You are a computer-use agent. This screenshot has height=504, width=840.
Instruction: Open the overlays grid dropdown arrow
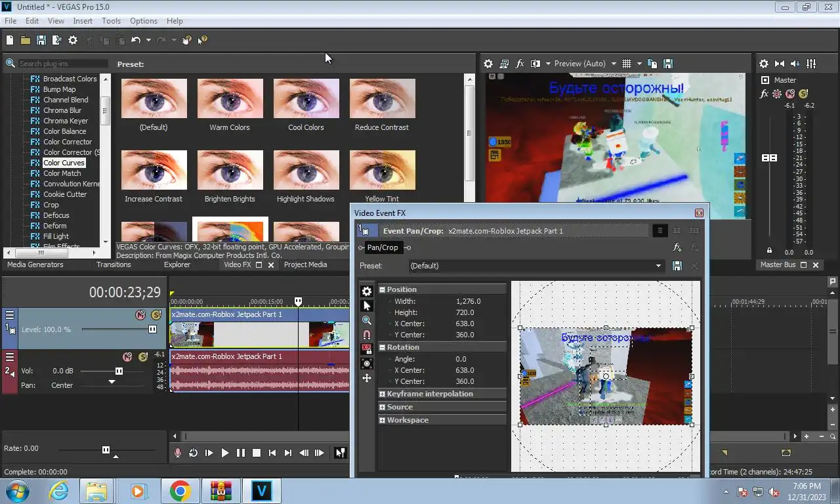tap(639, 64)
